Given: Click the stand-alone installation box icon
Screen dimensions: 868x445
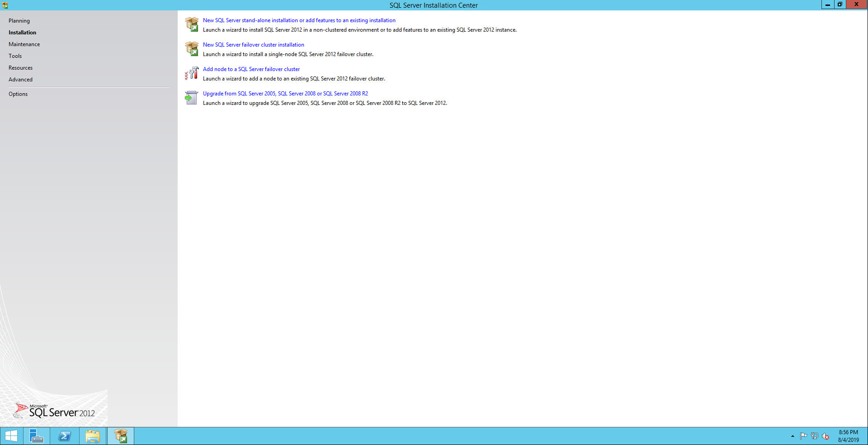Looking at the screenshot, I should [192, 24].
